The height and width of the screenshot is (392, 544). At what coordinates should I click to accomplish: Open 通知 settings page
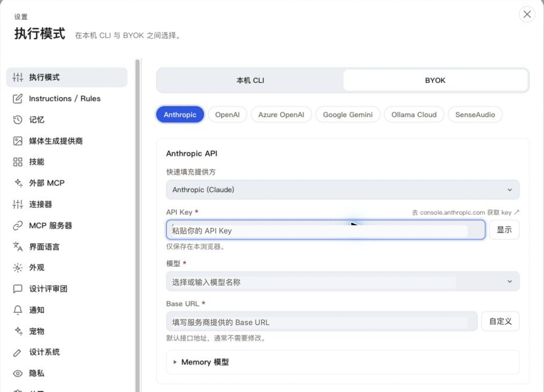click(x=67, y=310)
